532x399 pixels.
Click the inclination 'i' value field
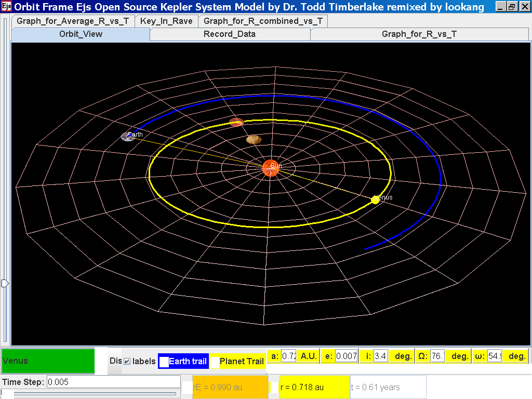[x=381, y=356]
